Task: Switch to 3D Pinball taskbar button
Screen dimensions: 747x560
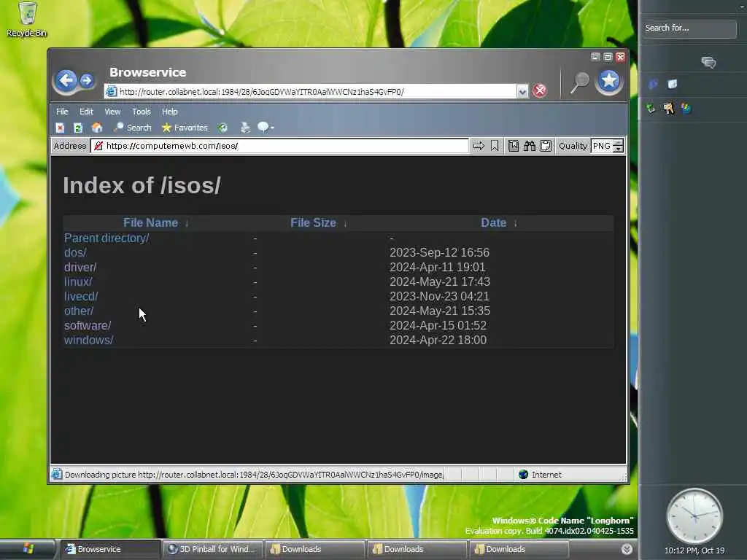Action: coord(213,549)
